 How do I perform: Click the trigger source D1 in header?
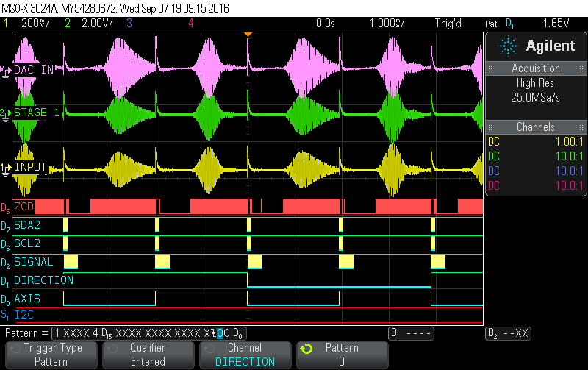(510, 24)
